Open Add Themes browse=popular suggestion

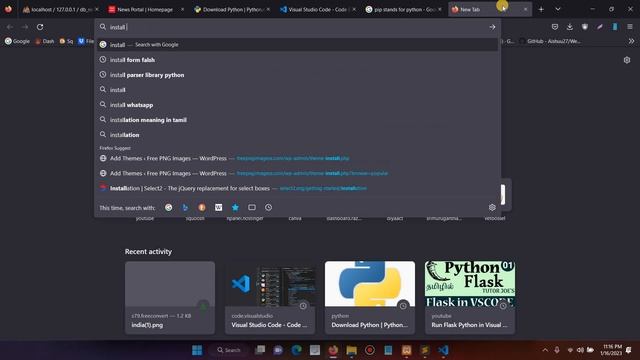point(297,173)
